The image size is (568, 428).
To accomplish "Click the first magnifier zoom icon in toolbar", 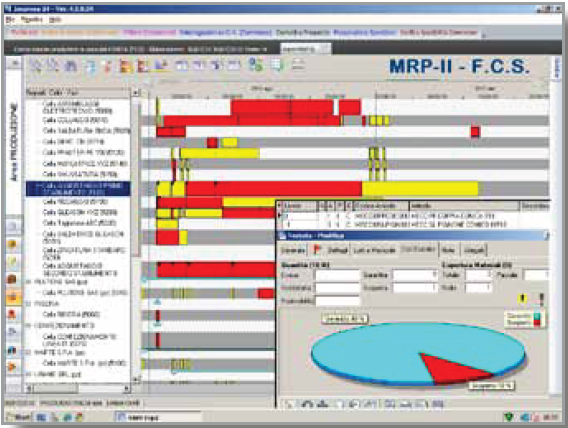I will click(36, 65).
